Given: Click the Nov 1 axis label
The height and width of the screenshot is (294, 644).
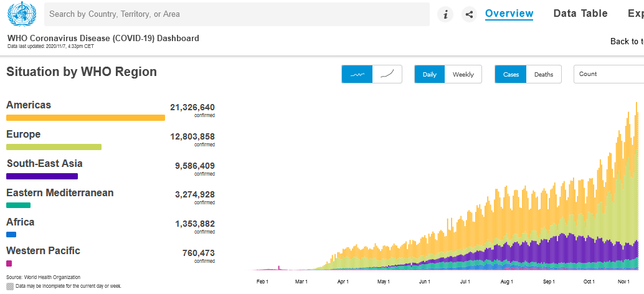Looking at the screenshot, I should tap(623, 282).
